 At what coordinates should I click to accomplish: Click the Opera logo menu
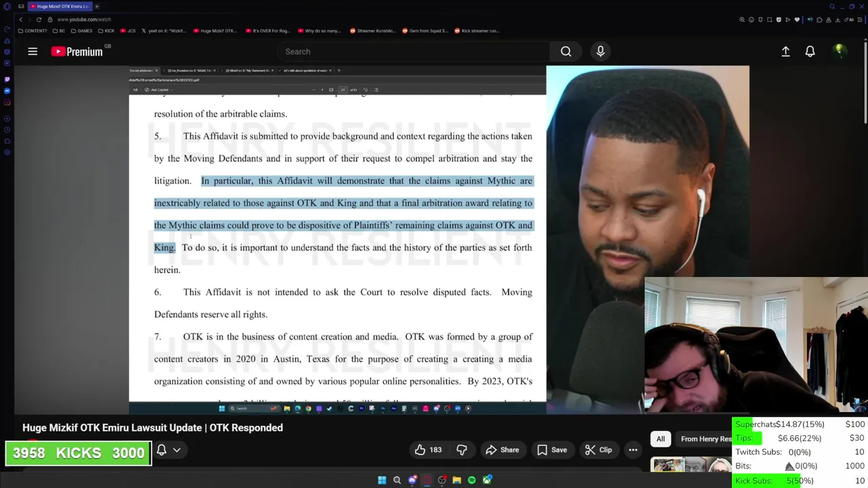tap(7, 6)
